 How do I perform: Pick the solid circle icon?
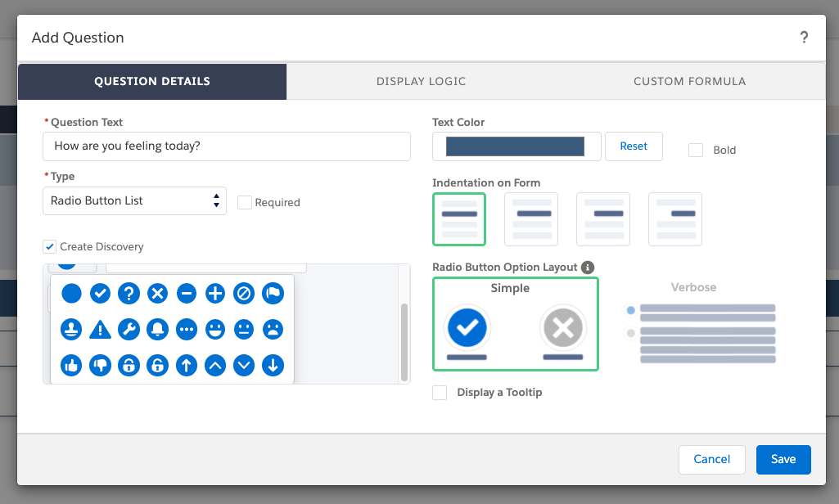[x=71, y=293]
